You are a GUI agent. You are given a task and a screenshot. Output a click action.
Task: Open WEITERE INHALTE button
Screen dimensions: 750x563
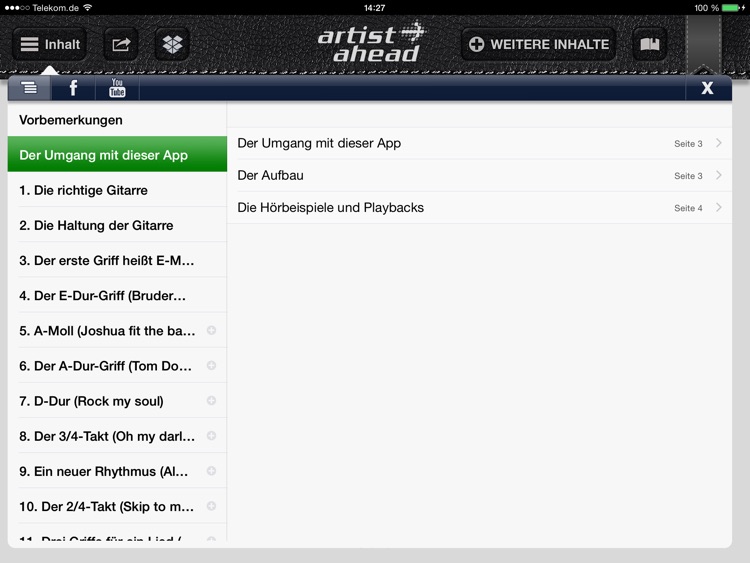(539, 44)
